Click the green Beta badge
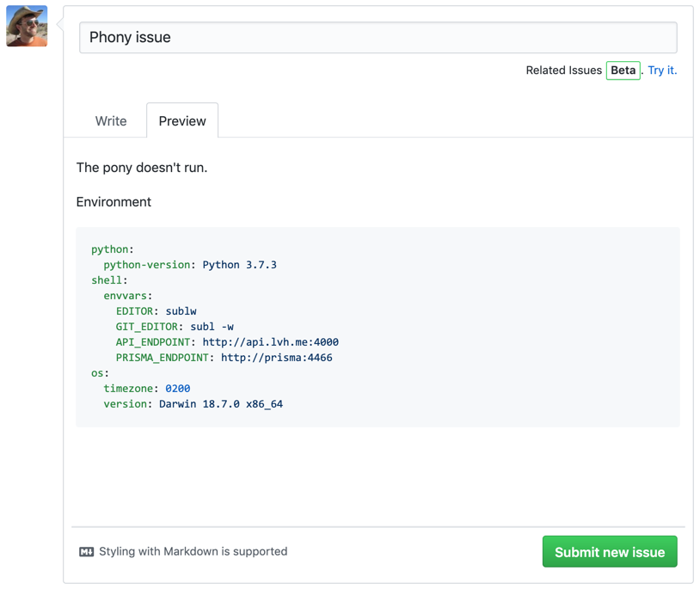This screenshot has height=589, width=700. coord(623,71)
